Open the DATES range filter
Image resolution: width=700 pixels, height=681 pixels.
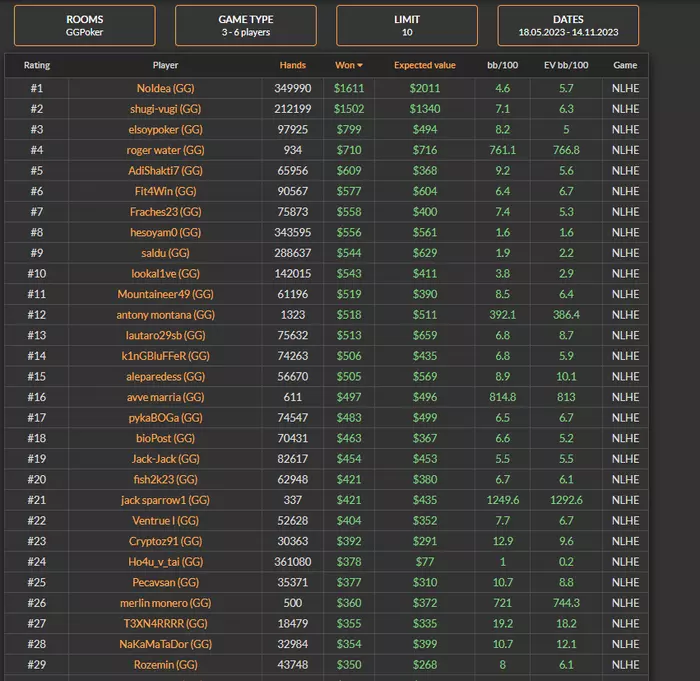pyautogui.click(x=568, y=25)
